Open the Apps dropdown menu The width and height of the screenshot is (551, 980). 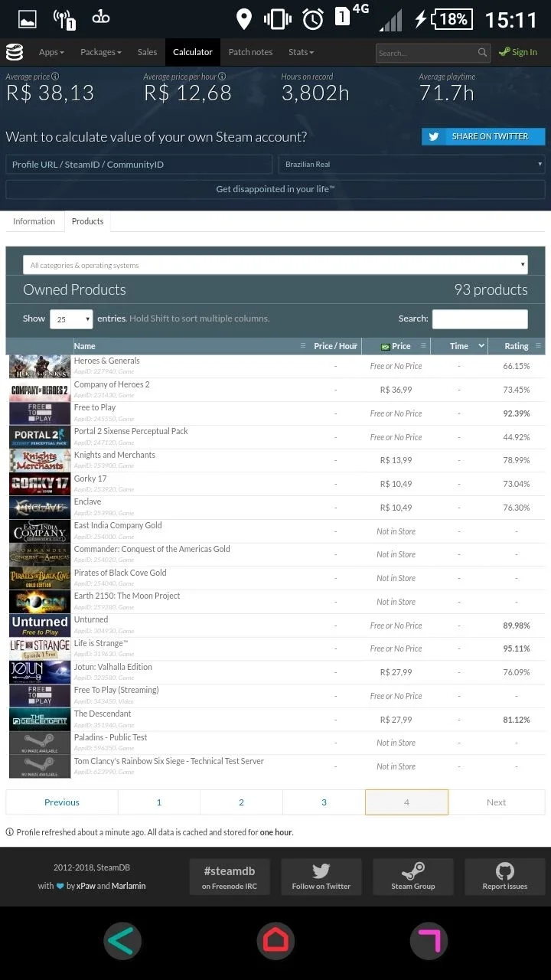(51, 52)
